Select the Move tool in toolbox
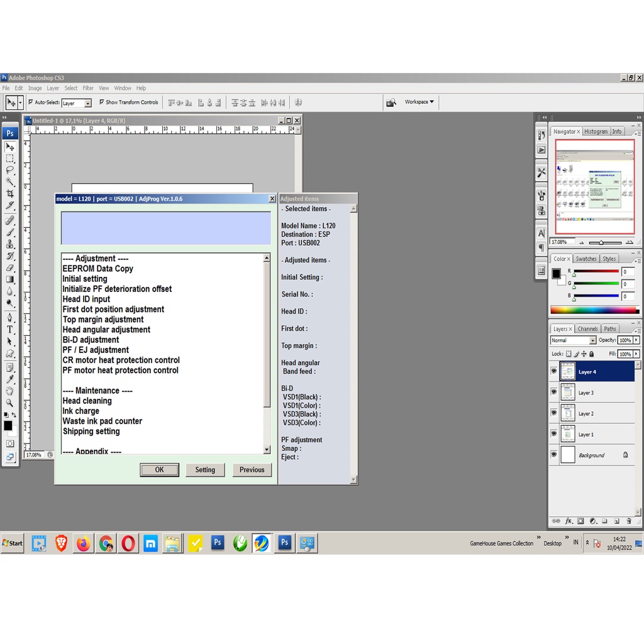This screenshot has width=644, height=644. [10, 147]
